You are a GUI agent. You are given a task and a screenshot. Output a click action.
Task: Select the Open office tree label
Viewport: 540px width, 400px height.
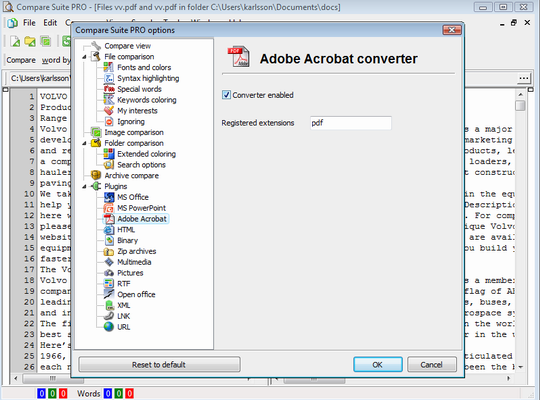point(136,295)
